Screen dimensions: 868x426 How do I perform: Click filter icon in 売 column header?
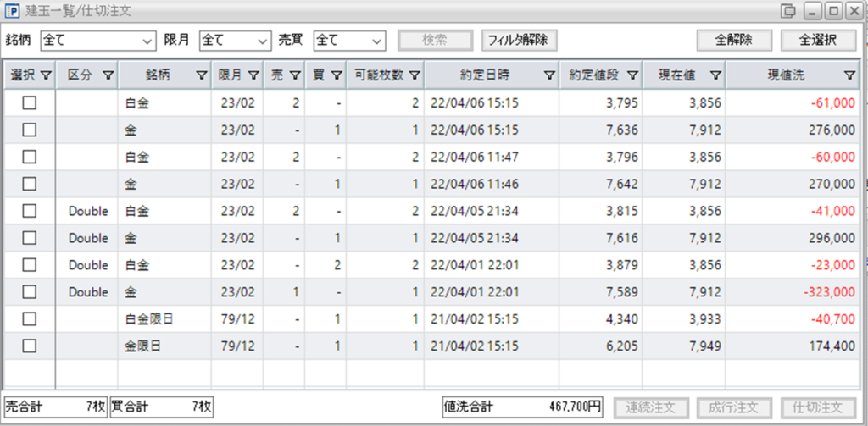[295, 75]
